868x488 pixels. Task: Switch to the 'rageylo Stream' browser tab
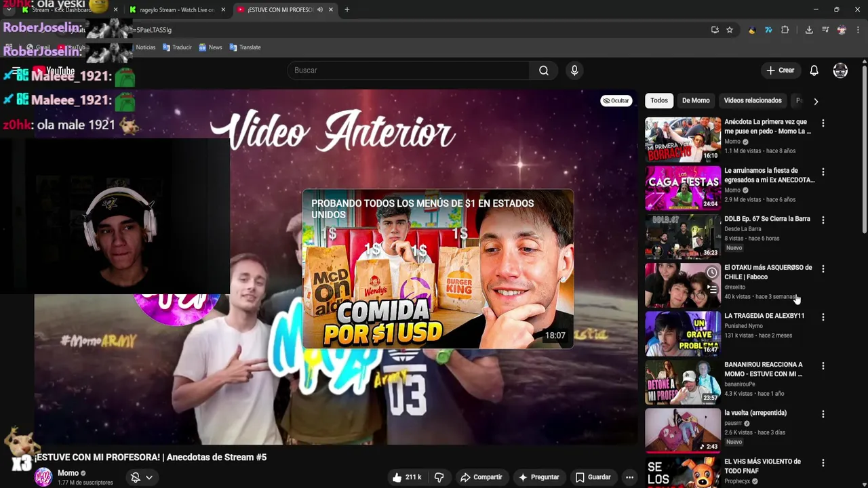point(176,9)
